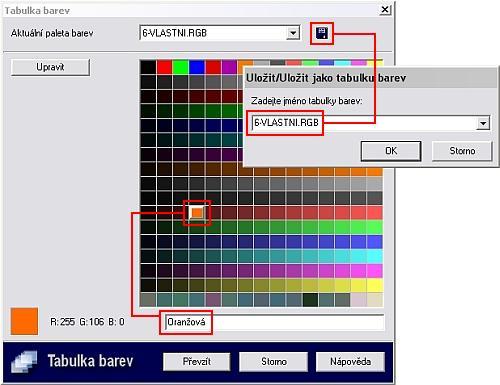This screenshot has width=500, height=385.
Task: Click Storno in the bottom bar
Action: click(274, 362)
